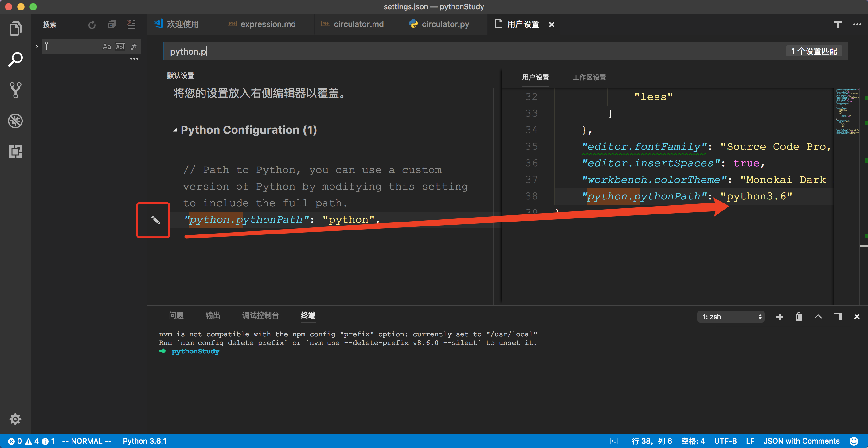Expand the search results item in the sidebar
Image resolution: width=868 pixels, height=448 pixels.
(36, 46)
